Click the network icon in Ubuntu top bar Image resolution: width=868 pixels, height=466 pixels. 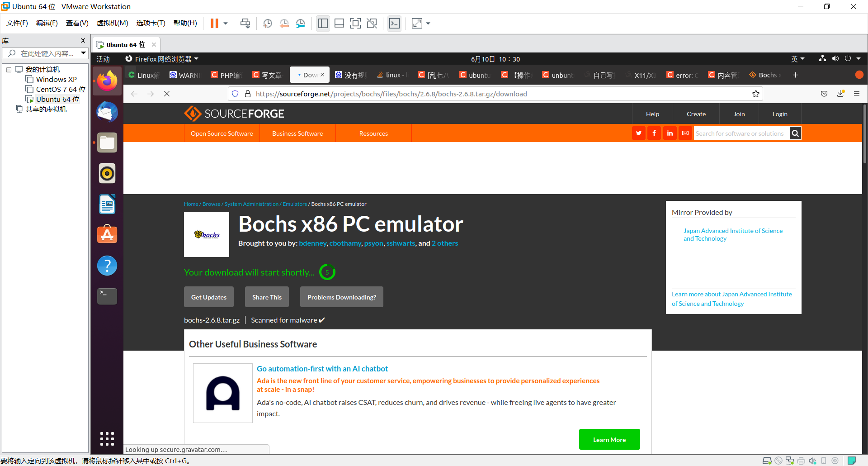(822, 59)
